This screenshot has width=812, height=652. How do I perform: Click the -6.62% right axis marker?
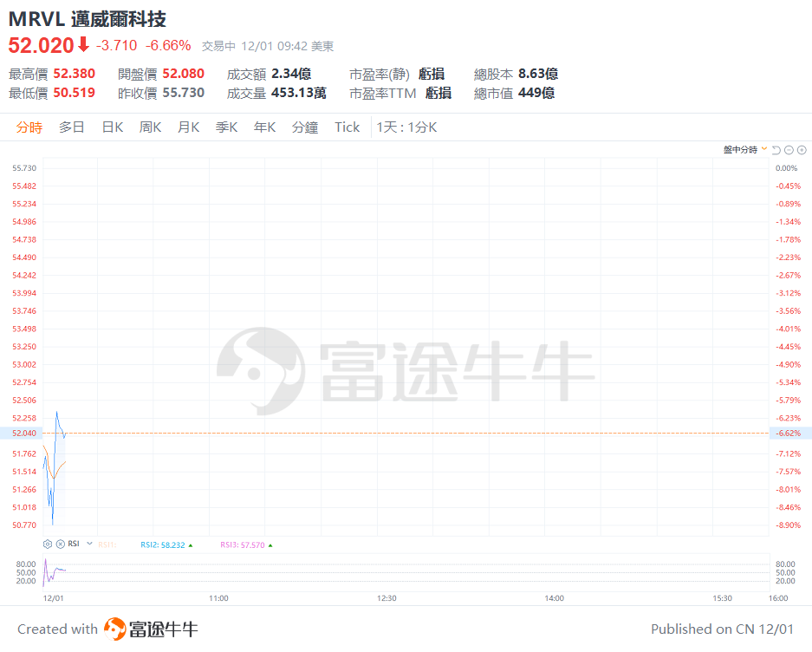[x=790, y=433]
